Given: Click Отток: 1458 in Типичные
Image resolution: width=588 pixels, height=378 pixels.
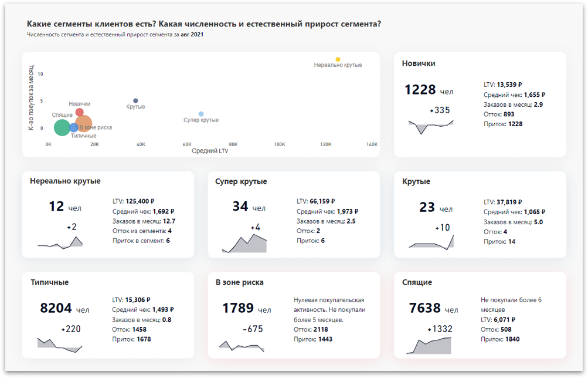Looking at the screenshot, I should click(130, 329).
